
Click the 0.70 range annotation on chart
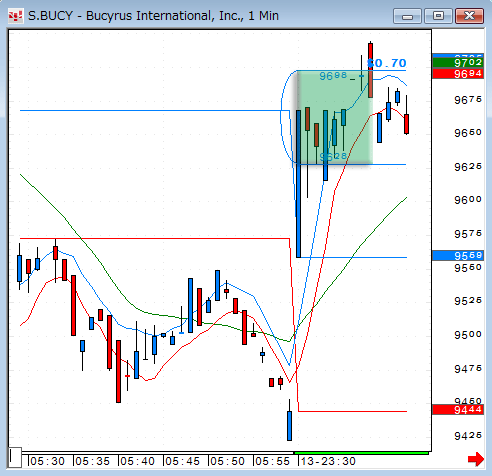click(x=387, y=63)
